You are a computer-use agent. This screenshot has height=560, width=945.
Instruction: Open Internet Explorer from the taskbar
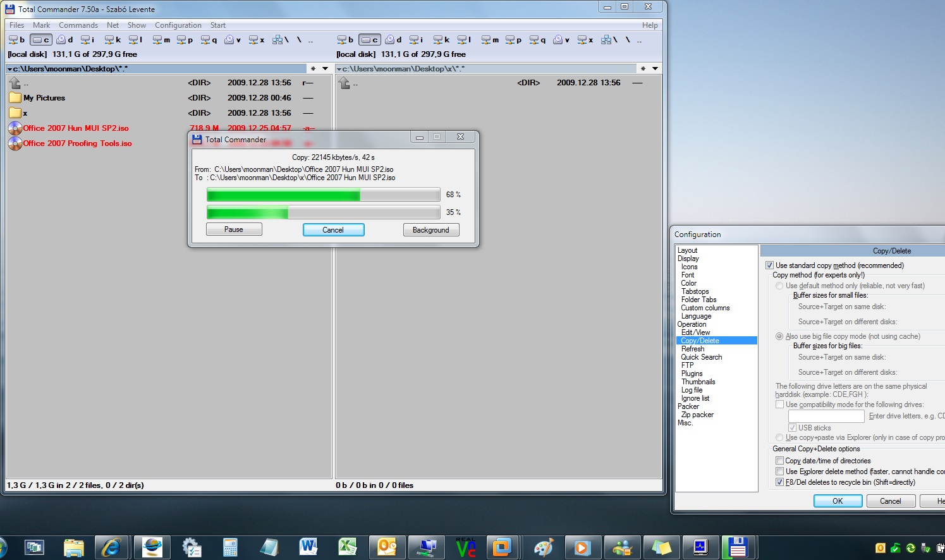[112, 547]
